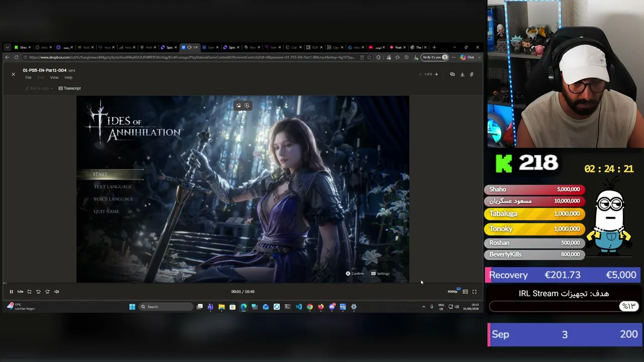Mute the video volume

pyautogui.click(x=56, y=292)
